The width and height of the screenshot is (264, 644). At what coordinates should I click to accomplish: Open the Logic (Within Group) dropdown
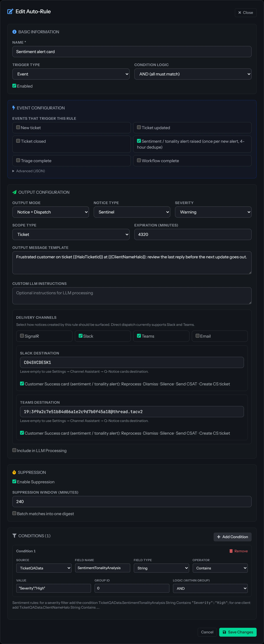point(210,588)
